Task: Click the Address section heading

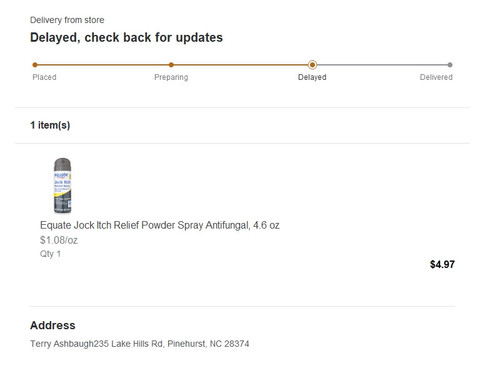Action: click(x=53, y=325)
